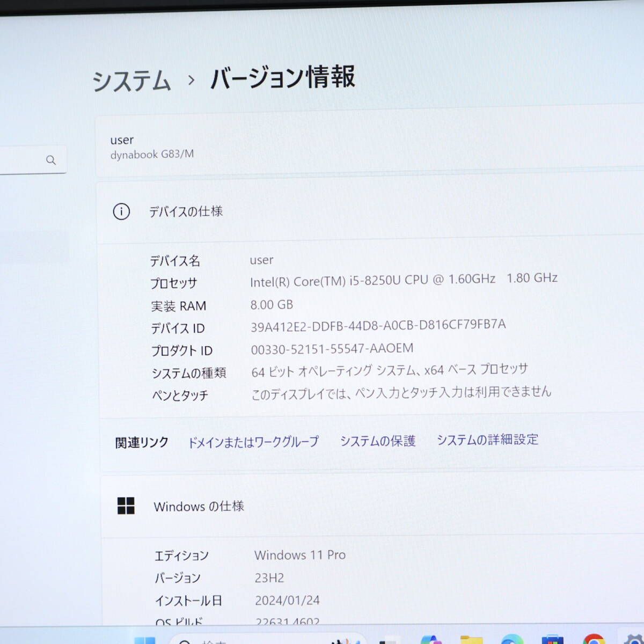Click the デバイス名 label

point(175,261)
